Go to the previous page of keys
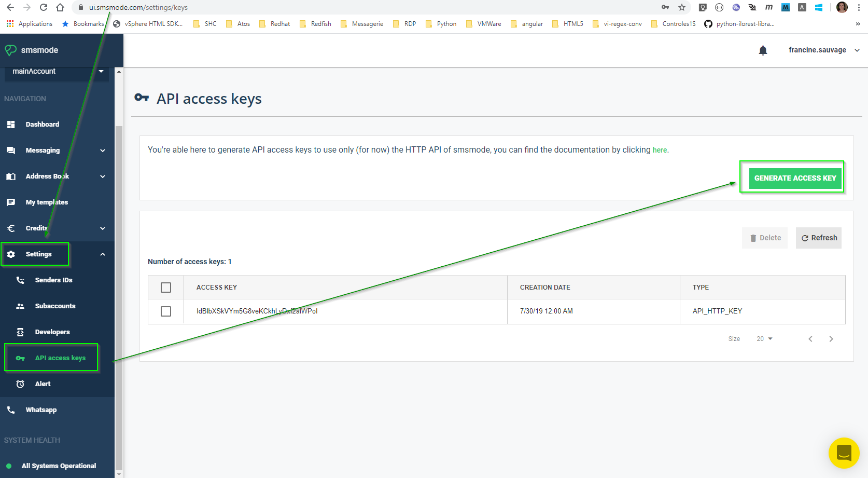This screenshot has width=868, height=478. (x=810, y=339)
